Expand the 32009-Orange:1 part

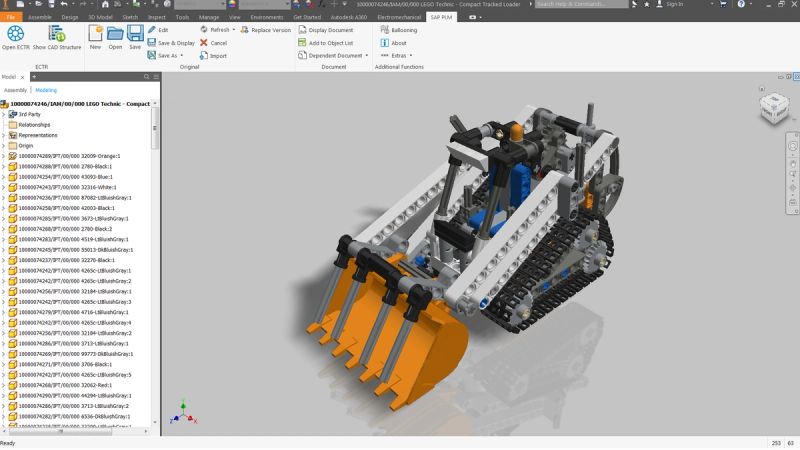tap(4, 156)
